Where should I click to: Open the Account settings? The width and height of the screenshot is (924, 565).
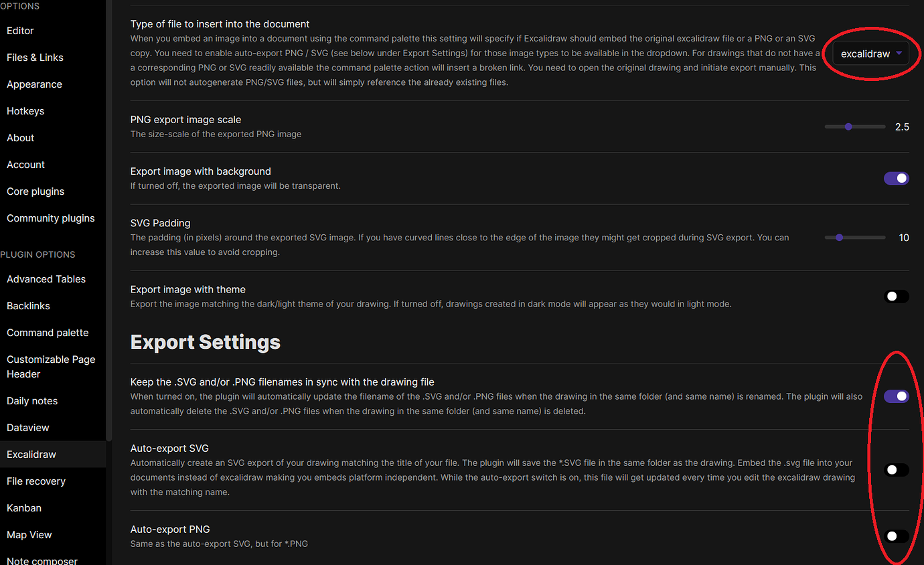pos(25,164)
